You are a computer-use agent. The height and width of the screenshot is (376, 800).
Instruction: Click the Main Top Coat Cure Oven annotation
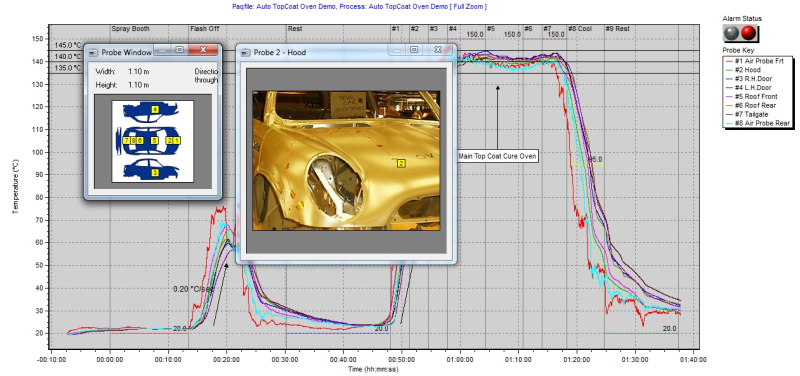497,157
